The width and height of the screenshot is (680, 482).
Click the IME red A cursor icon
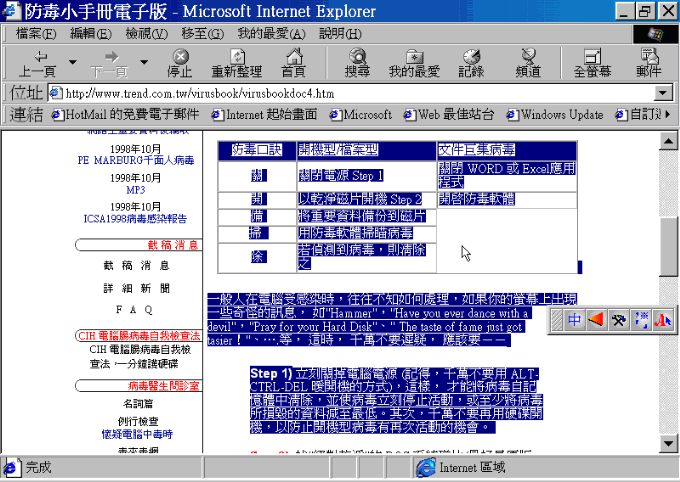coord(663,320)
